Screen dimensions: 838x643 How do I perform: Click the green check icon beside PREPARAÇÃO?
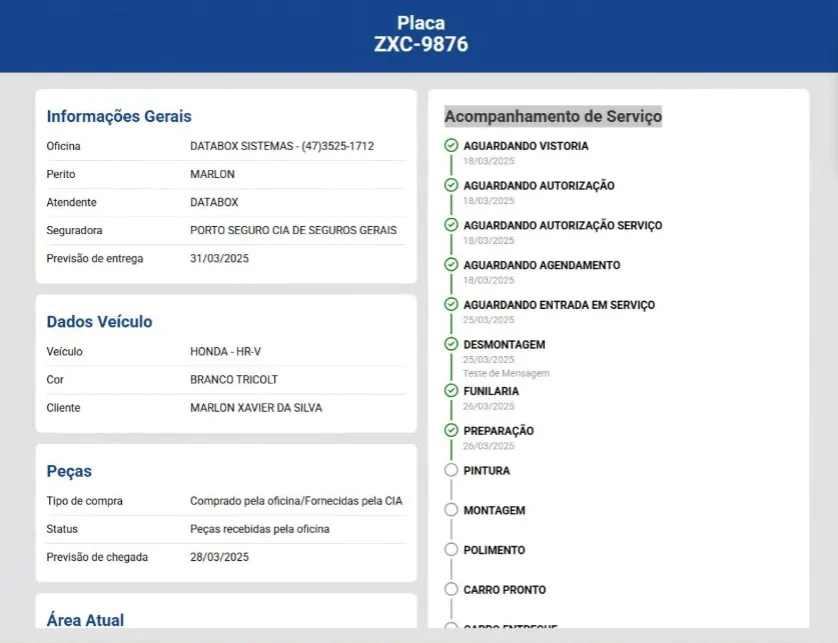tap(451, 430)
